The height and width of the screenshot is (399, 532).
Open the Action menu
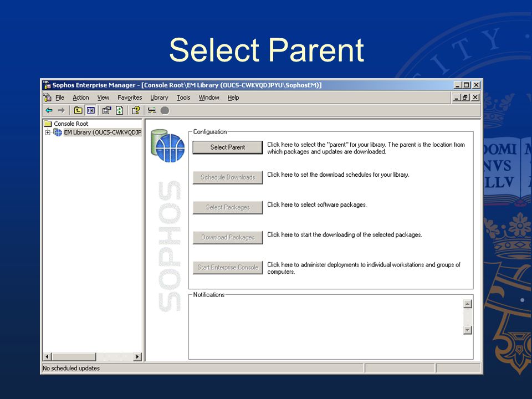(81, 98)
